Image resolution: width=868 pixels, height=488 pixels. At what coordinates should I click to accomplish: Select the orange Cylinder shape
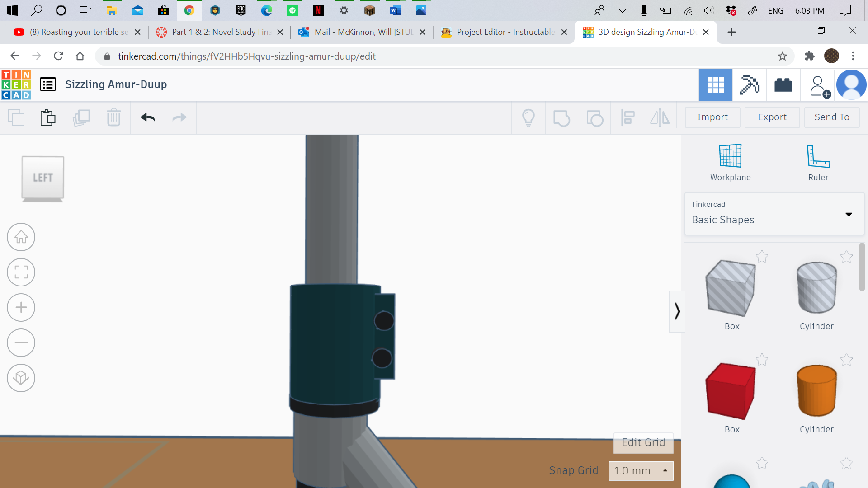817,391
